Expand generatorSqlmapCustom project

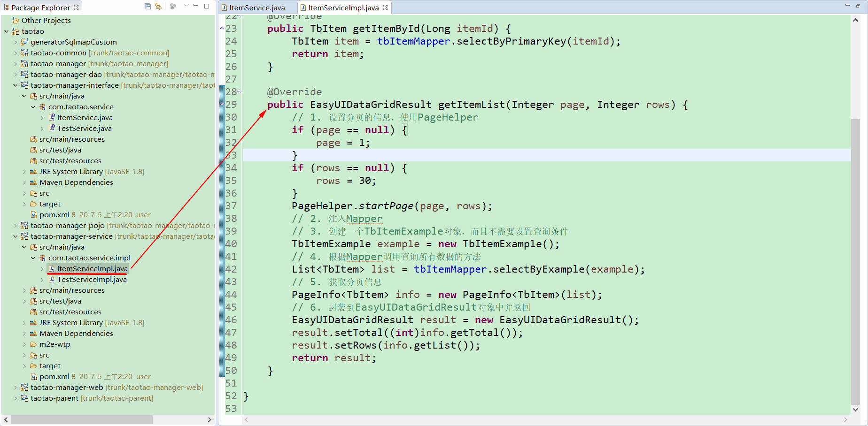pos(15,42)
